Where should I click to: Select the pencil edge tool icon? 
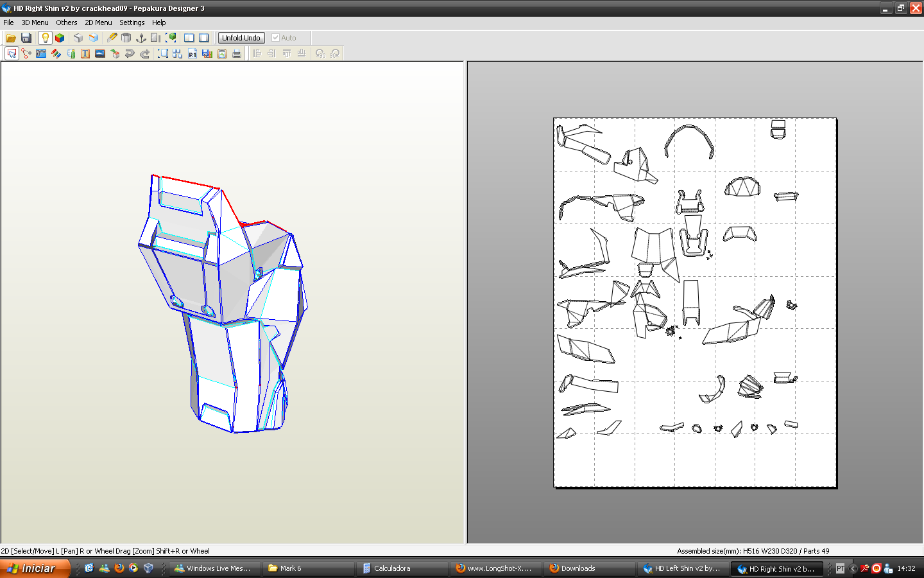pos(112,38)
